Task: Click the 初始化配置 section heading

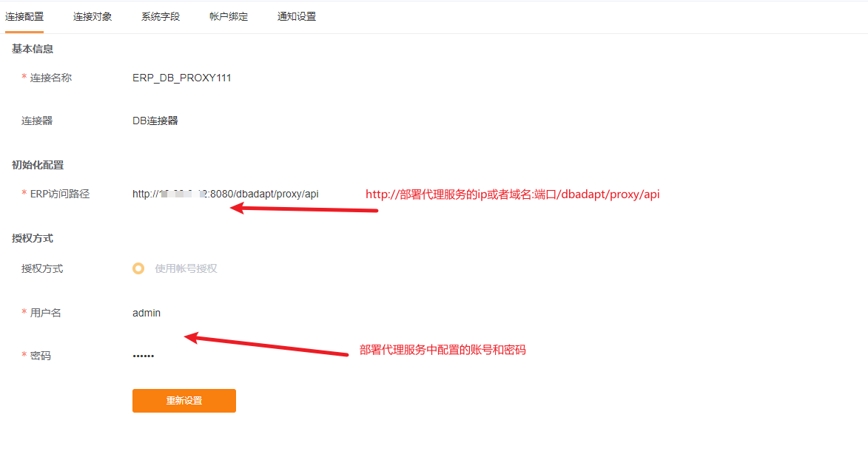Action: [x=38, y=165]
